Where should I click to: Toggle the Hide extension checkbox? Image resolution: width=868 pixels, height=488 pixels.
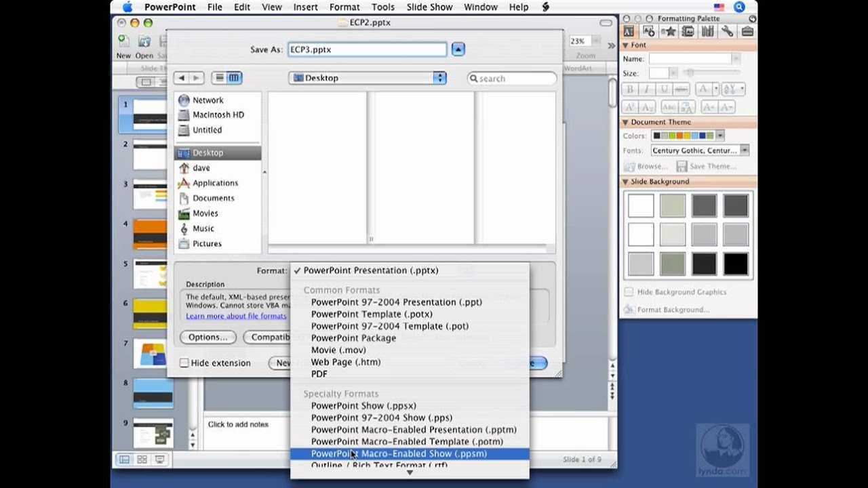(x=184, y=363)
